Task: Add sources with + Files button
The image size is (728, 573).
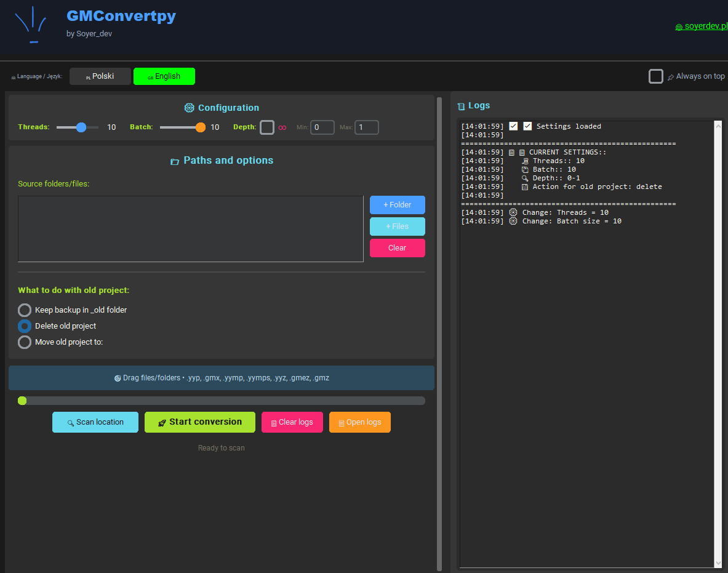Action: [398, 226]
